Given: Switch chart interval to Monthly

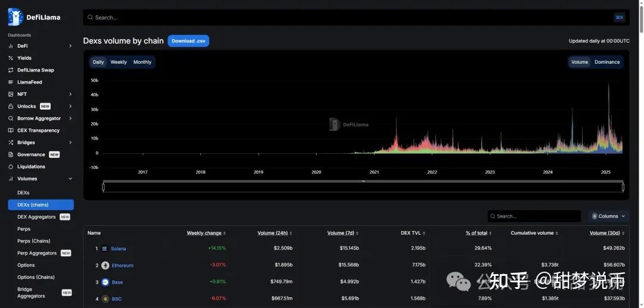Looking at the screenshot, I should coord(142,62).
